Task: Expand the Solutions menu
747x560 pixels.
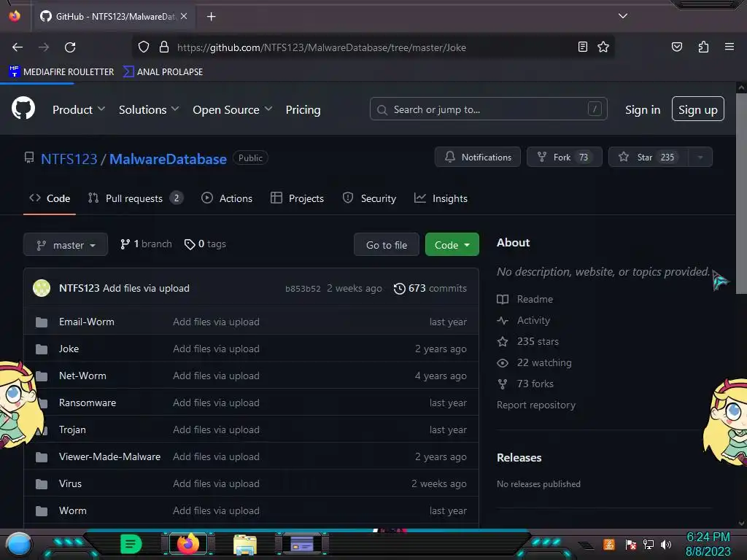Action: tap(149, 109)
